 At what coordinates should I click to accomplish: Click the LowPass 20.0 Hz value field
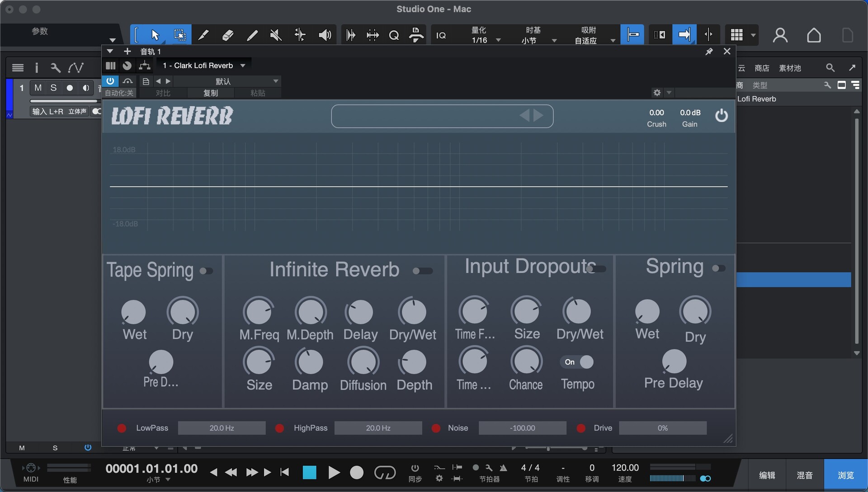[222, 428]
